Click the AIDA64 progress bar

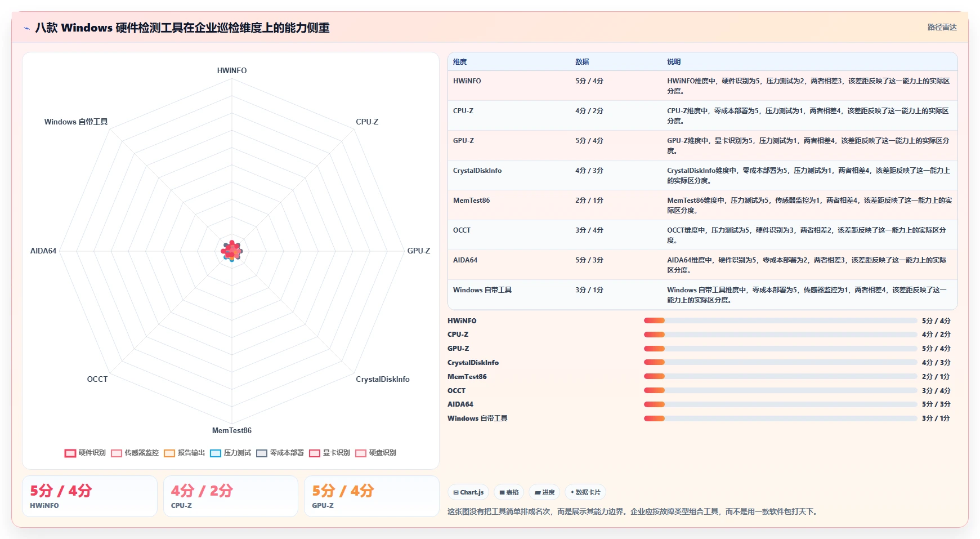tap(780, 404)
